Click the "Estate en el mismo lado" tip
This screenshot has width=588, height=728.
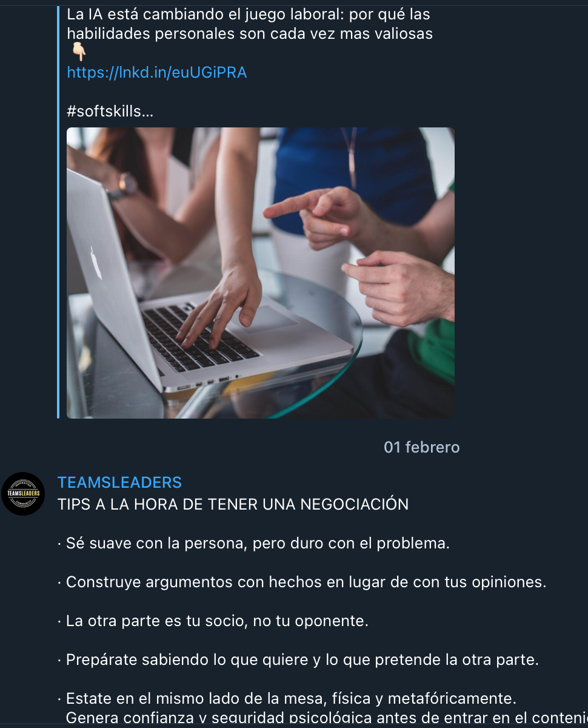click(287, 699)
